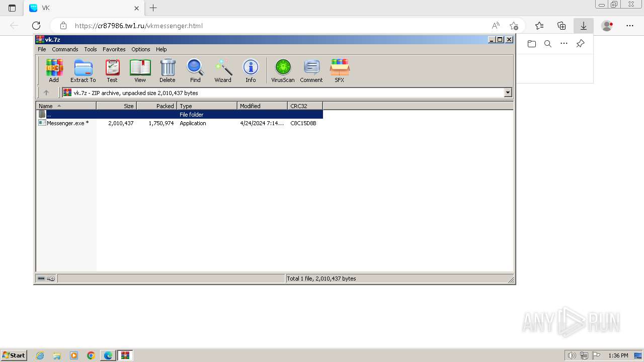Open more options in downloads panel
644x362 pixels.
[x=564, y=44]
